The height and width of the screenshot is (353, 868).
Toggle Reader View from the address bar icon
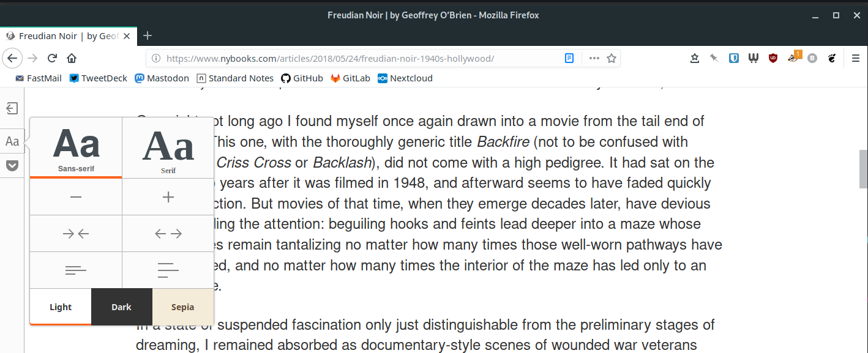tap(569, 58)
